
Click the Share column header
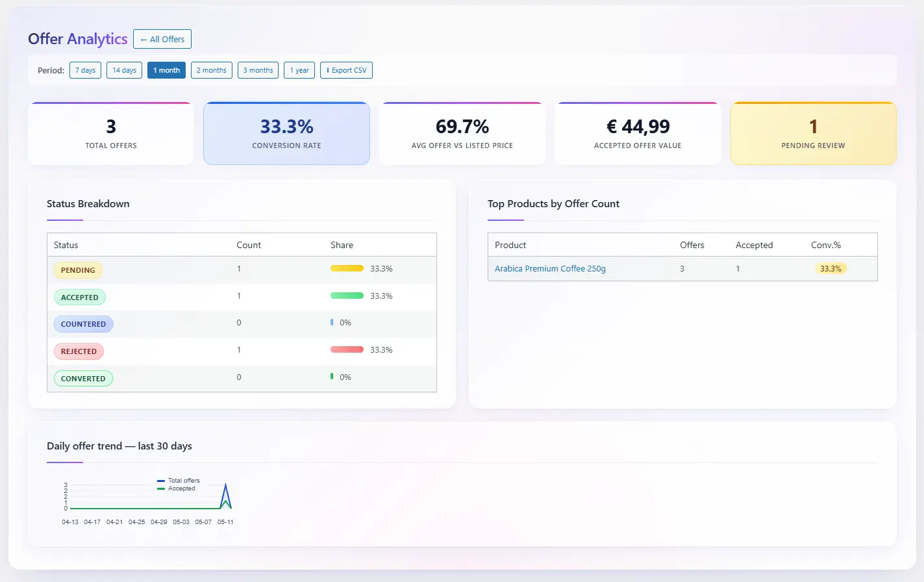pyautogui.click(x=342, y=245)
